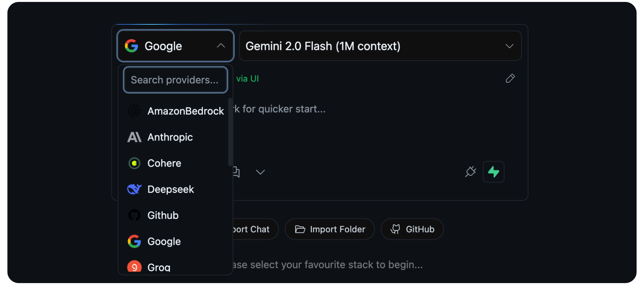Expand the chevron next to the chat icon

coord(261,172)
